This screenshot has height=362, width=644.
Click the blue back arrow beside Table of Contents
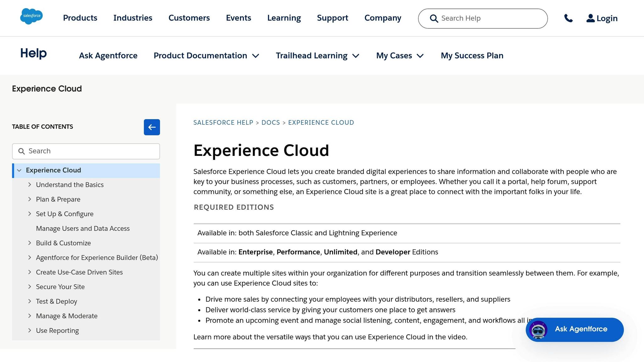(x=152, y=127)
